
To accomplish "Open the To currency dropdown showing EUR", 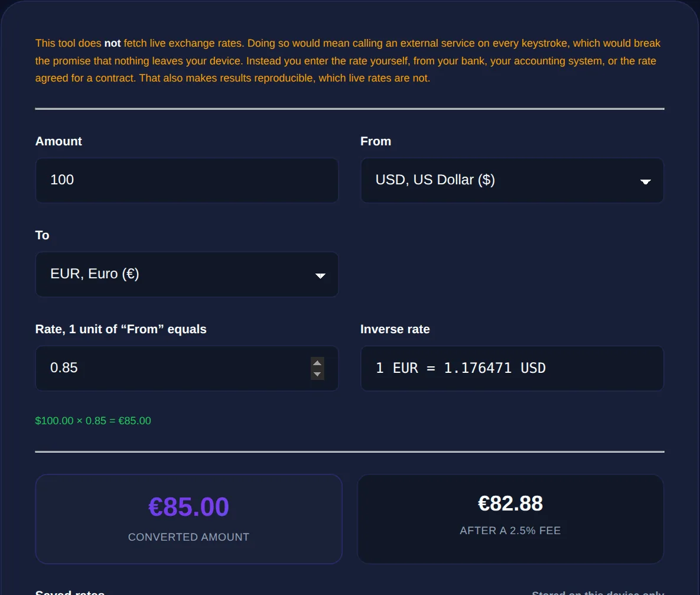I will [187, 274].
